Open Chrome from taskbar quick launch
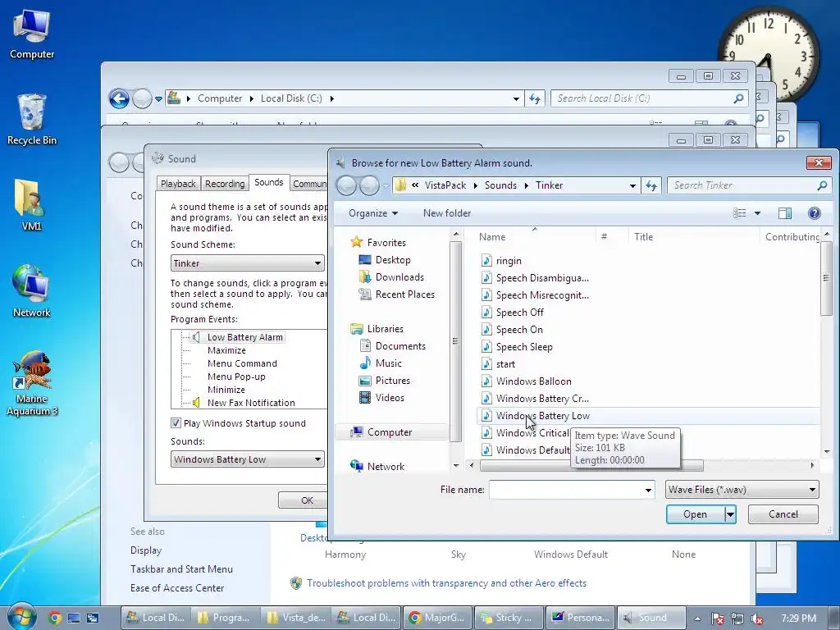Image resolution: width=840 pixels, height=630 pixels. click(55, 618)
